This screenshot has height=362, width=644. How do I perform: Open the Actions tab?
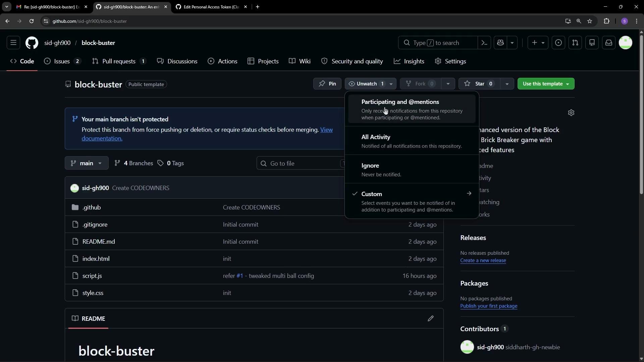coord(222,61)
